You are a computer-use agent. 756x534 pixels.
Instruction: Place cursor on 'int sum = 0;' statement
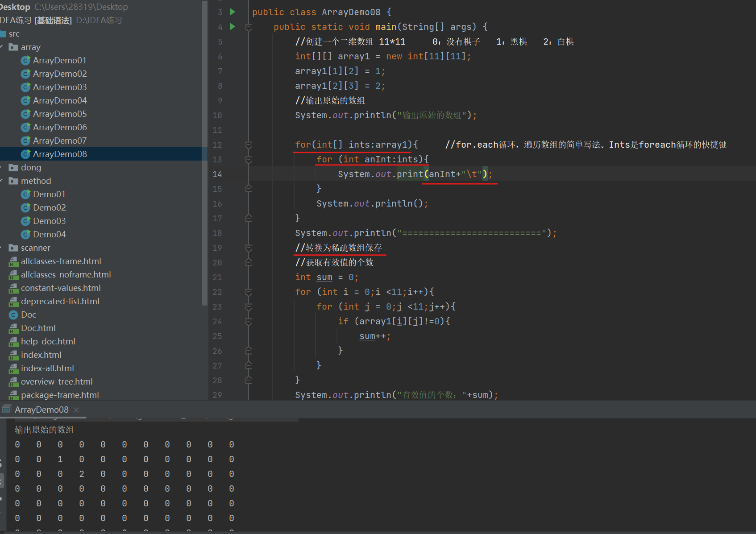[x=327, y=277]
